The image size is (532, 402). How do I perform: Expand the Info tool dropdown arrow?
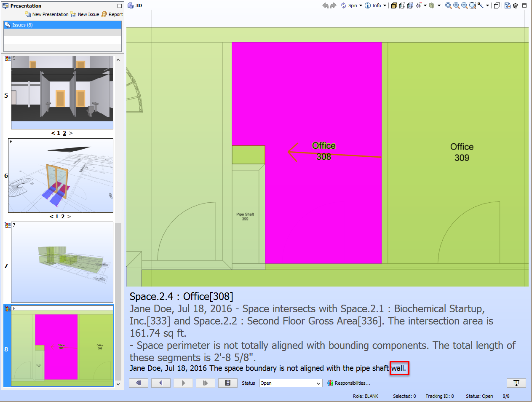click(x=385, y=5)
